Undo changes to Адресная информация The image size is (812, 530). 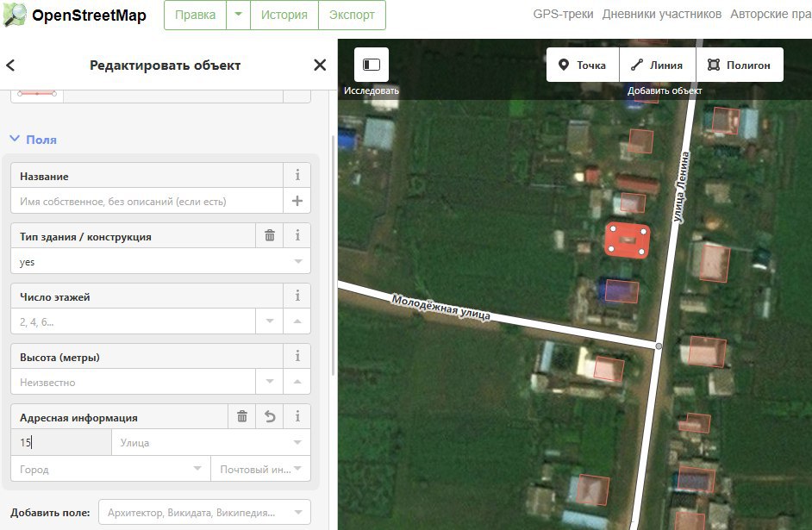point(270,416)
